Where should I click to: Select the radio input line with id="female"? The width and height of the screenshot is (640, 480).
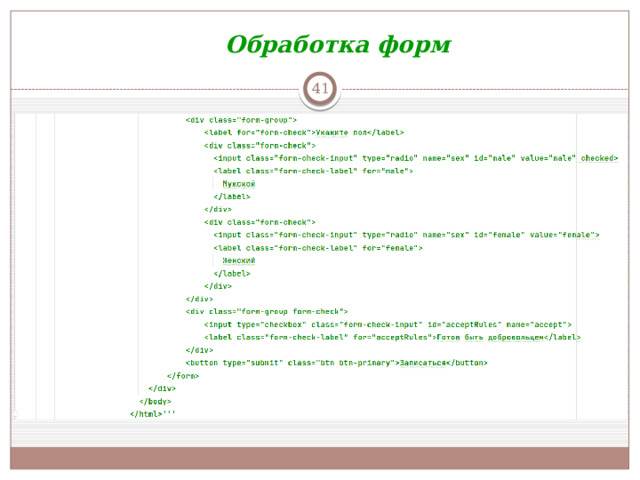click(406, 235)
